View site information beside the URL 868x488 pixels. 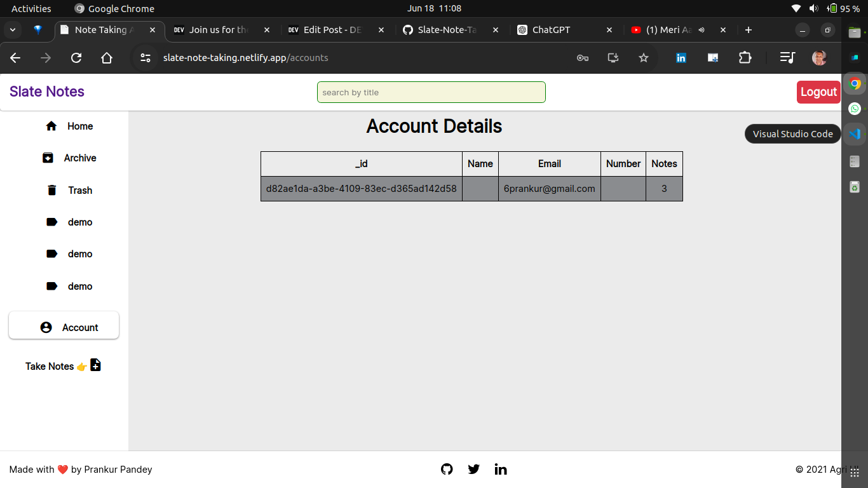[x=146, y=58]
